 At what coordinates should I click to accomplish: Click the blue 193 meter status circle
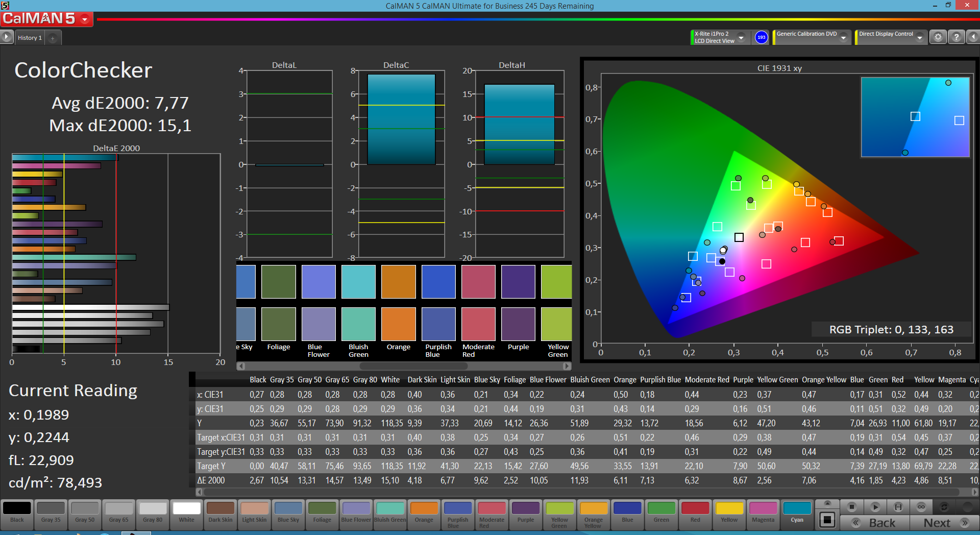tap(761, 37)
